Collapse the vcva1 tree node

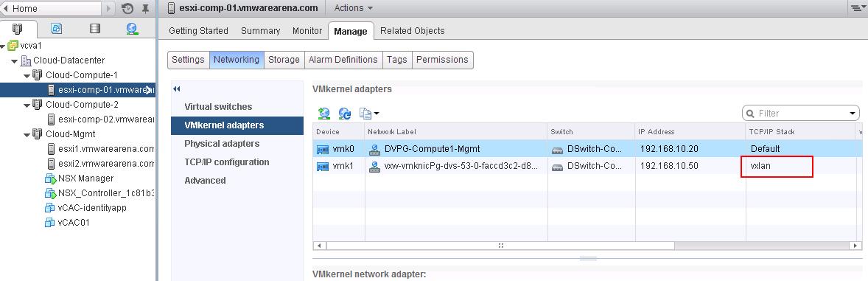pyautogui.click(x=4, y=46)
